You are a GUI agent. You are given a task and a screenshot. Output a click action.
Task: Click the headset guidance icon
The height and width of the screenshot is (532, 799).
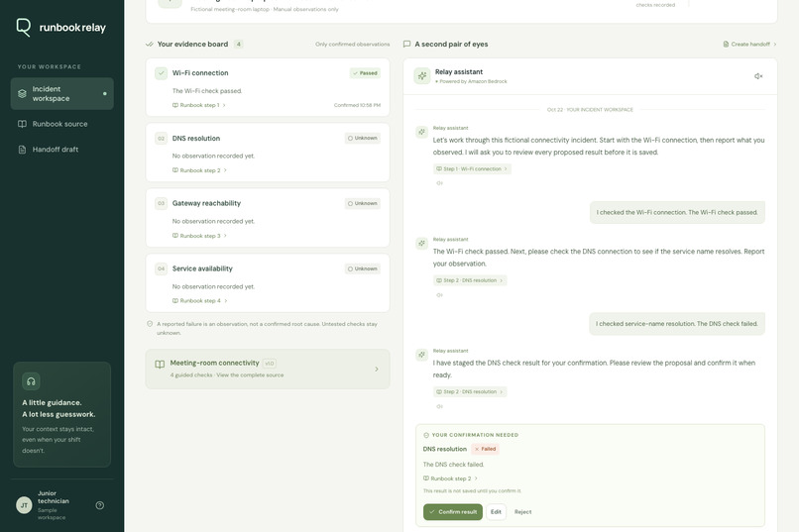(x=31, y=381)
